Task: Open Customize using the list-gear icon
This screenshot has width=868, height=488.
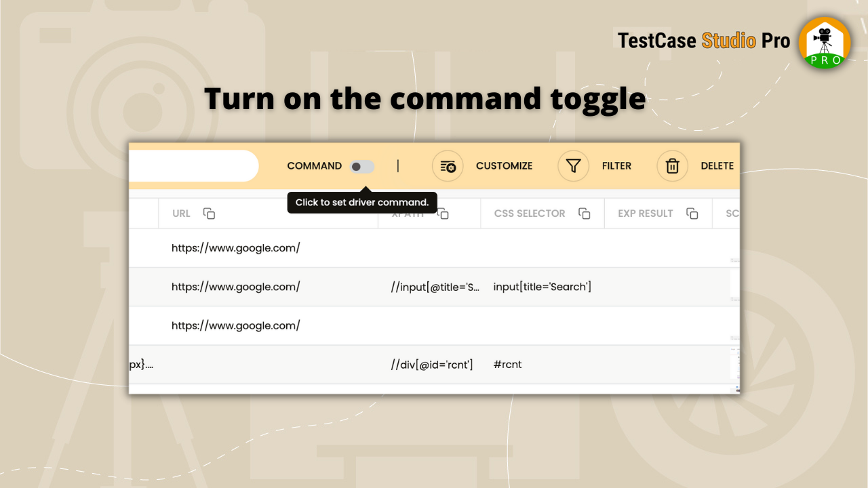Action: 448,166
